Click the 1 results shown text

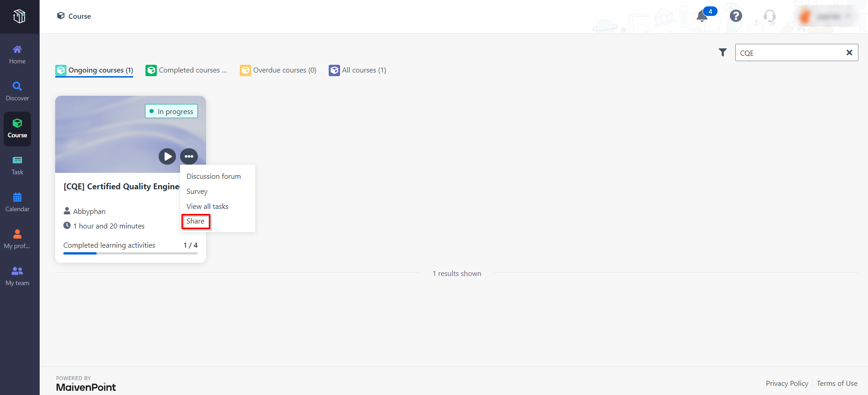457,274
